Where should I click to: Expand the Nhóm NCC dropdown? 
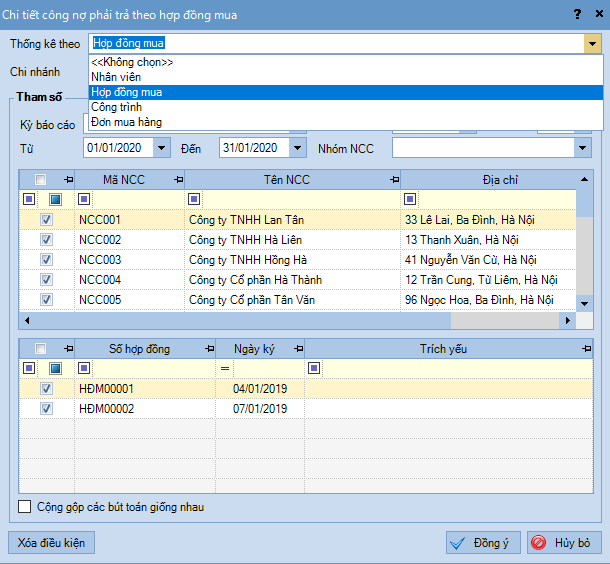tap(583, 148)
